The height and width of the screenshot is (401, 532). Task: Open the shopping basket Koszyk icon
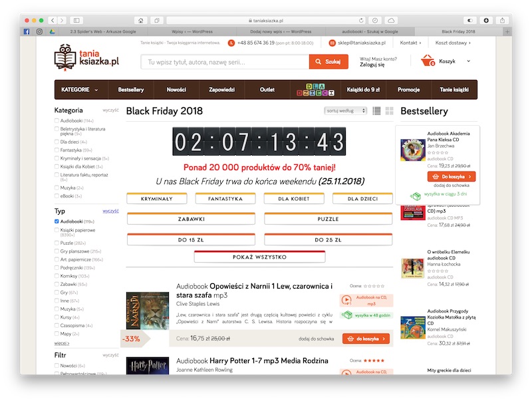(x=428, y=61)
